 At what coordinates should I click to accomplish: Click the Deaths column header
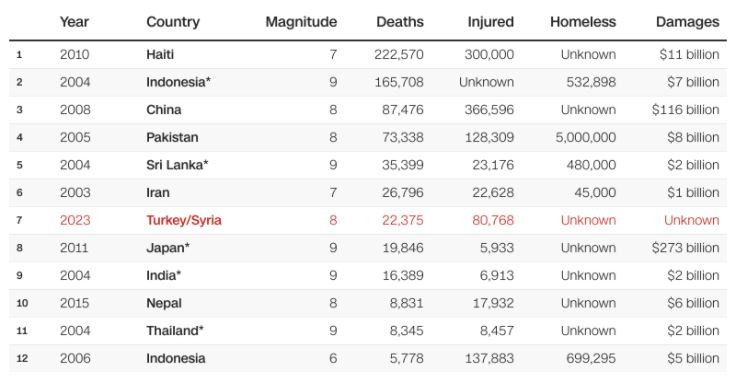(400, 22)
